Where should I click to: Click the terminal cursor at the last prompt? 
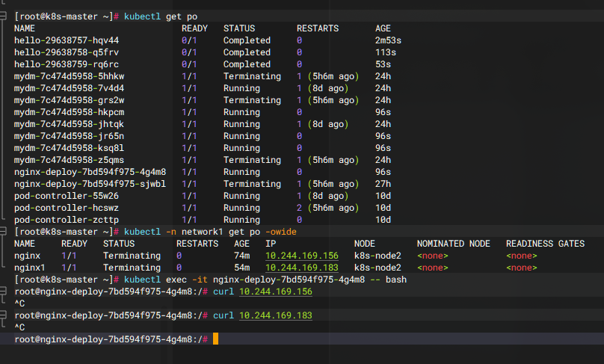[x=215, y=339]
